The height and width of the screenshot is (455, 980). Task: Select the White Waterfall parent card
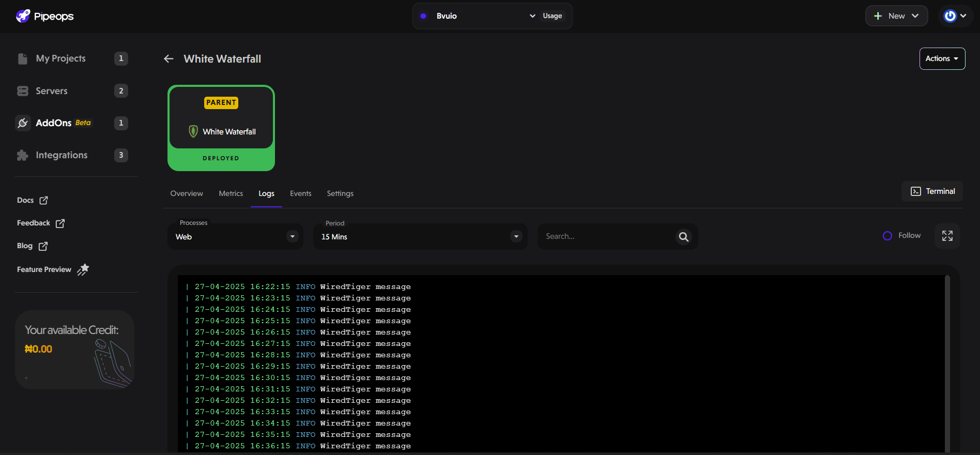[x=221, y=128]
